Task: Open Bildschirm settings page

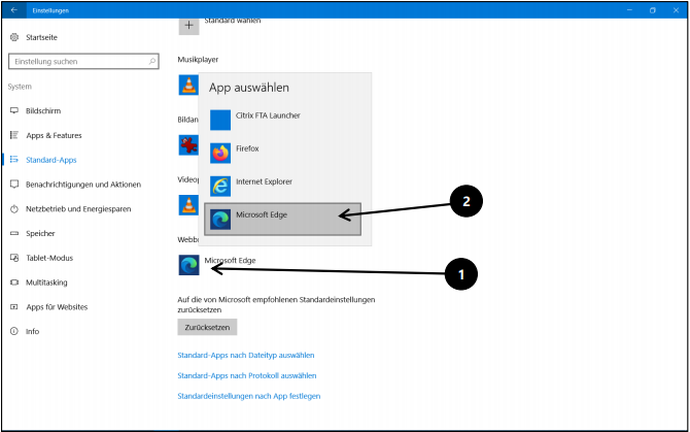Action: [55, 110]
